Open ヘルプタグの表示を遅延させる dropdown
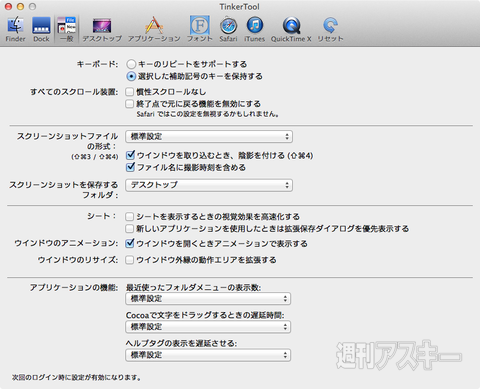480x389 pixels. [x=208, y=355]
